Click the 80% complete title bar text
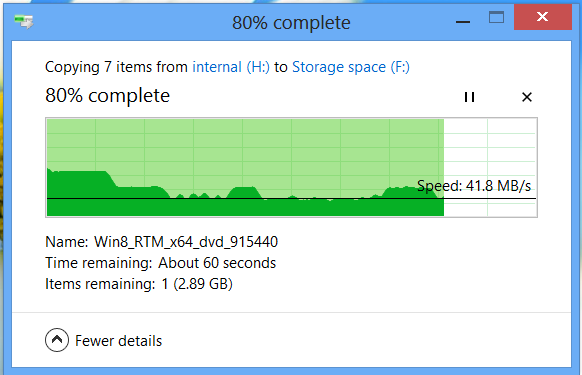The image size is (582, 375). click(291, 23)
